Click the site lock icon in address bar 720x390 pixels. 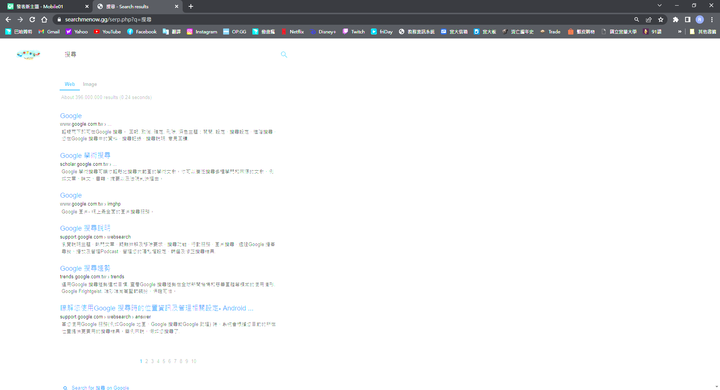tap(59, 20)
